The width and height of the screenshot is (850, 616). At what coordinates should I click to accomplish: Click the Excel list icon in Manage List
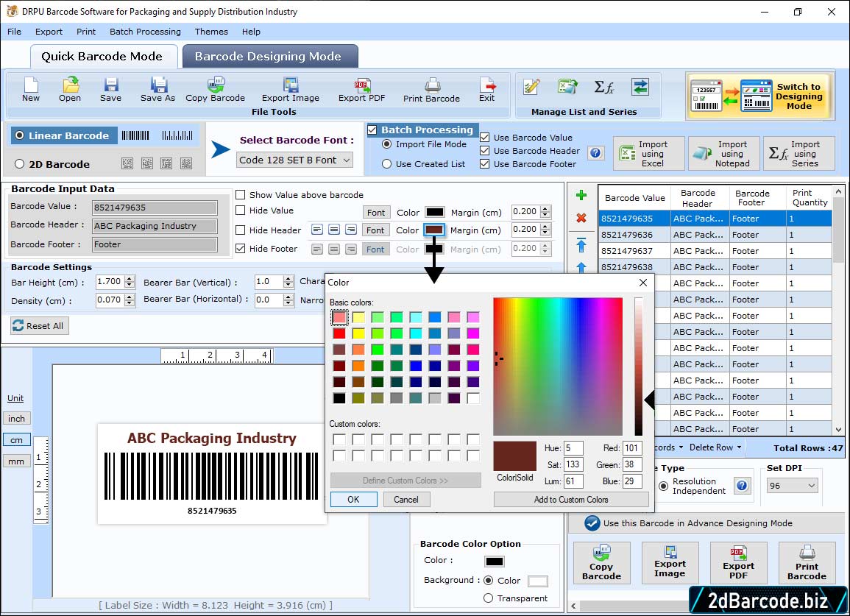[567, 87]
